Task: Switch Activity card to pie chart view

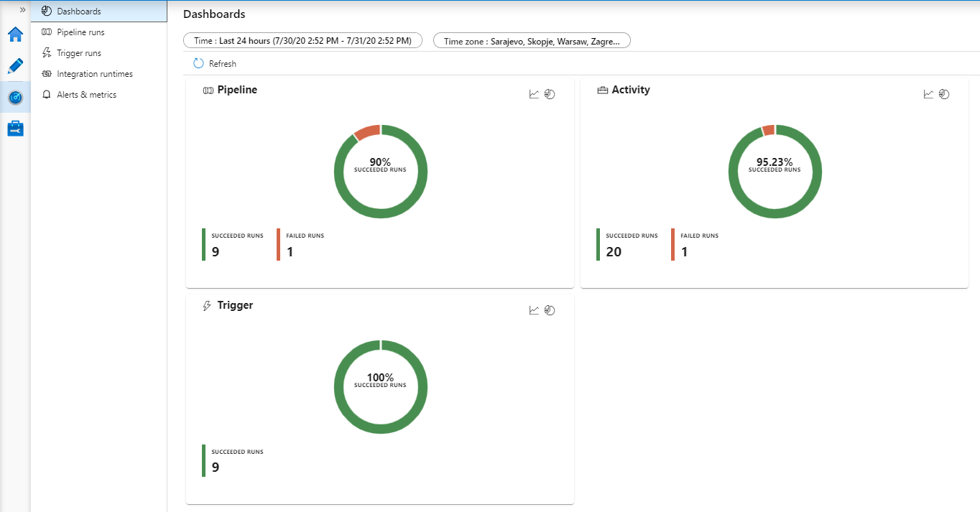Action: pyautogui.click(x=944, y=94)
